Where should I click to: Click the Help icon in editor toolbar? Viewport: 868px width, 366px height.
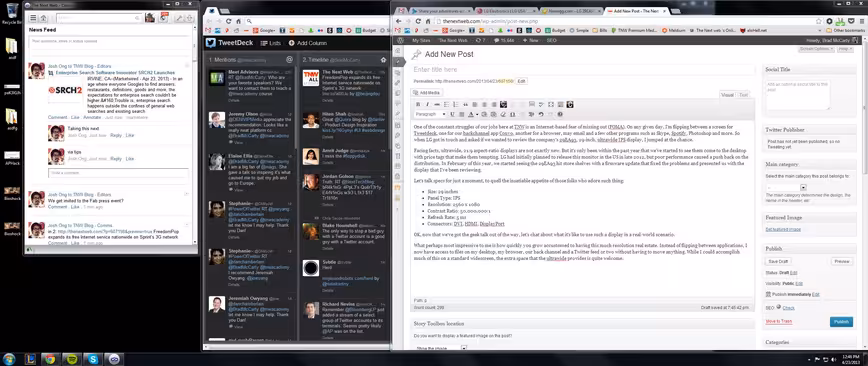[560, 114]
